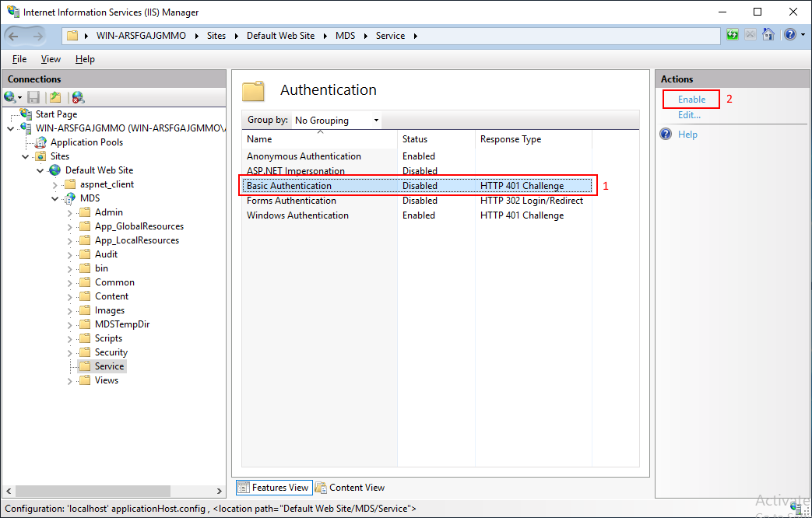This screenshot has width=812, height=518.
Task: Switch to Features View tab
Action: pos(275,488)
